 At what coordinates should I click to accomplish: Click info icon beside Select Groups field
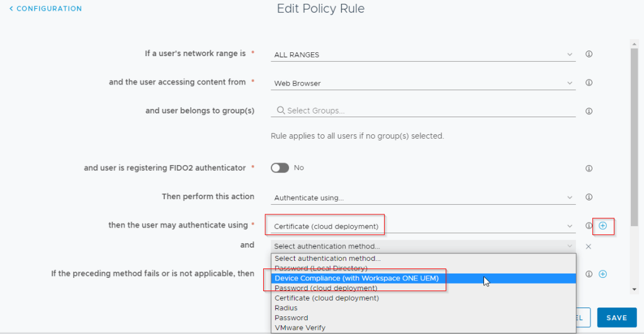point(589,111)
